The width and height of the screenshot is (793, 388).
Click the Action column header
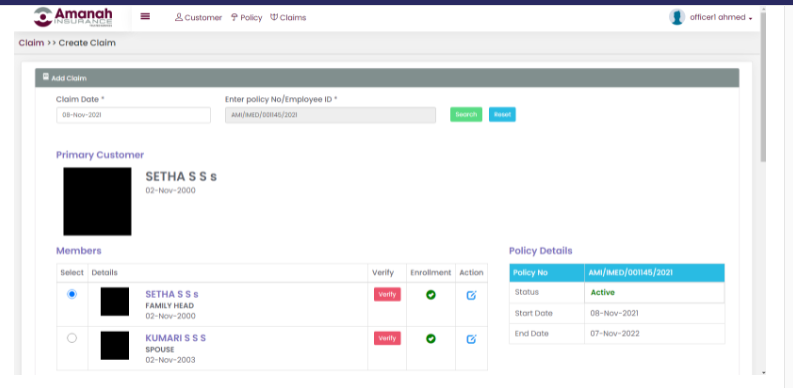pos(471,273)
